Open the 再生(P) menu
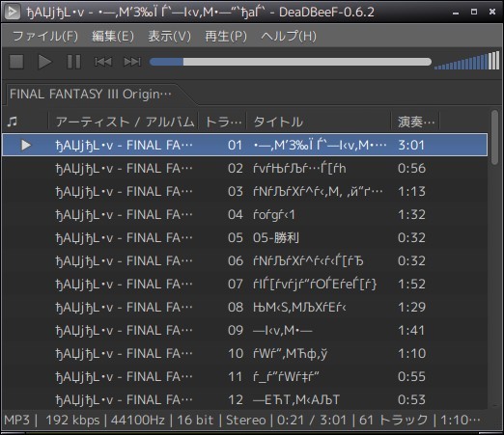Viewport: 504px width, 435px height. (226, 36)
